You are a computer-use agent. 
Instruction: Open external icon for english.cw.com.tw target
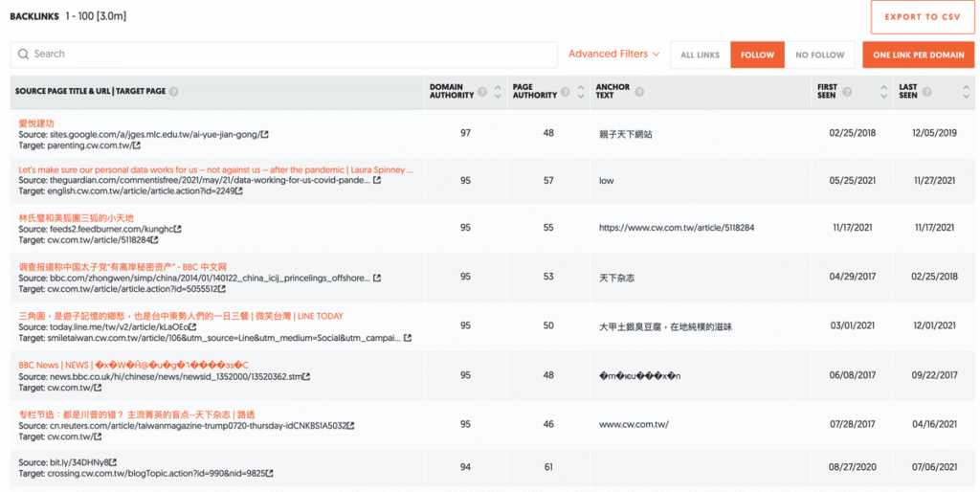(x=238, y=191)
